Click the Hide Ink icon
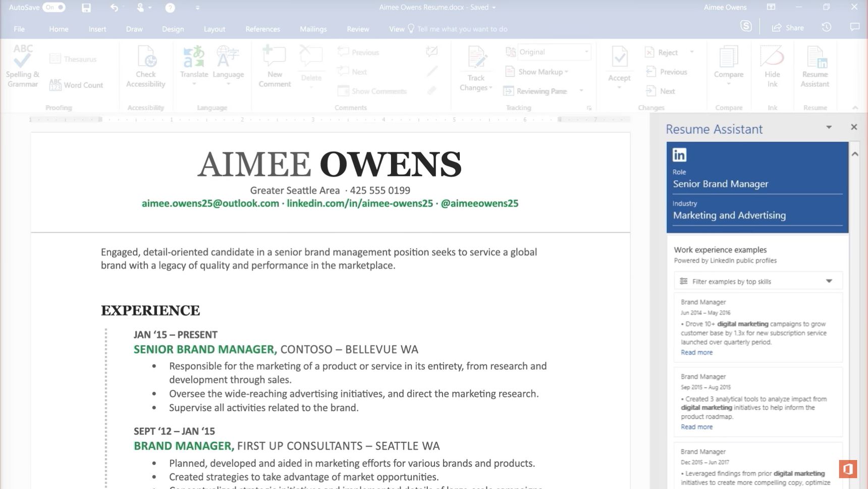 tap(772, 67)
